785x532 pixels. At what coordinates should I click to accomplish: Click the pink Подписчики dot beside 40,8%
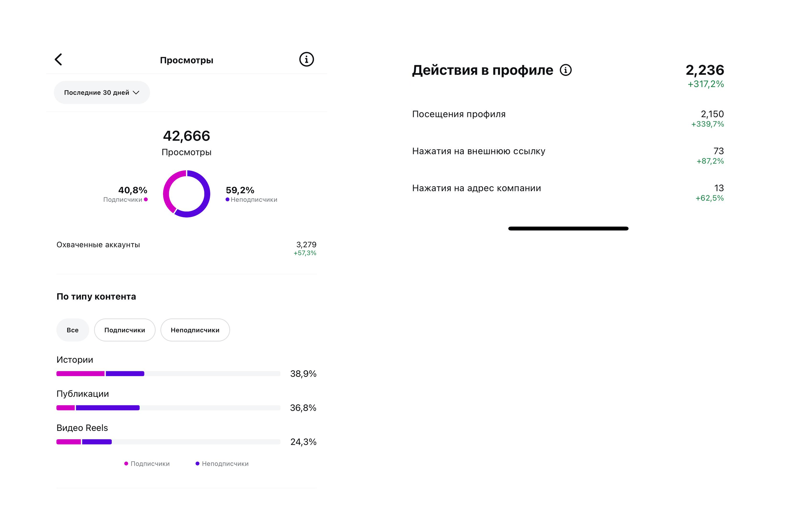pos(146,200)
